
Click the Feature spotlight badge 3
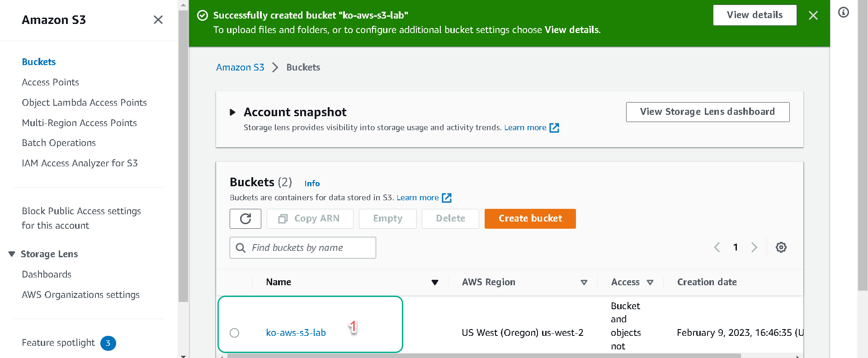pyautogui.click(x=108, y=343)
